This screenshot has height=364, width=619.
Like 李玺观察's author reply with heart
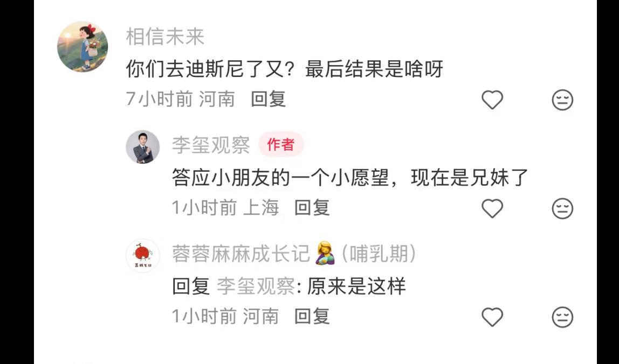tap(492, 208)
